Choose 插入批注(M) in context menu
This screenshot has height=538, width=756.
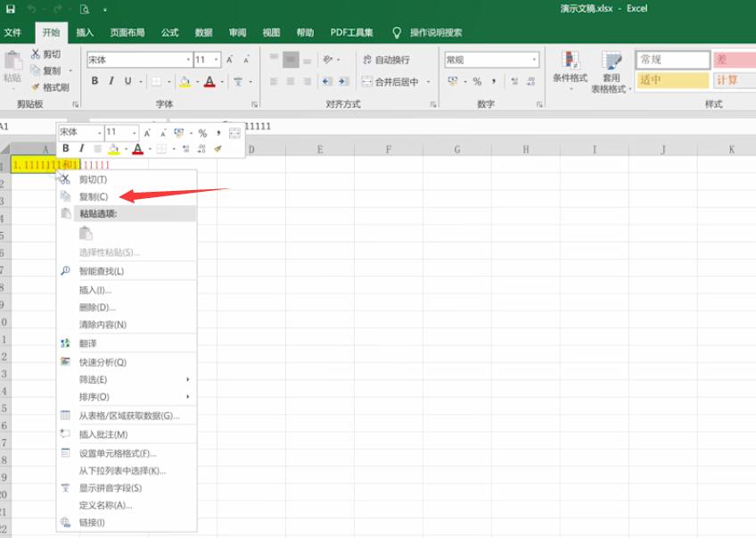127,435
